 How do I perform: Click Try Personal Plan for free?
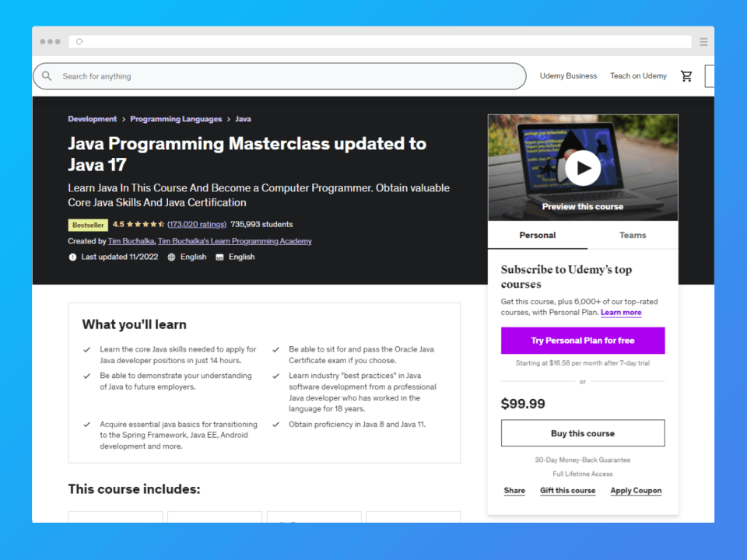point(583,341)
